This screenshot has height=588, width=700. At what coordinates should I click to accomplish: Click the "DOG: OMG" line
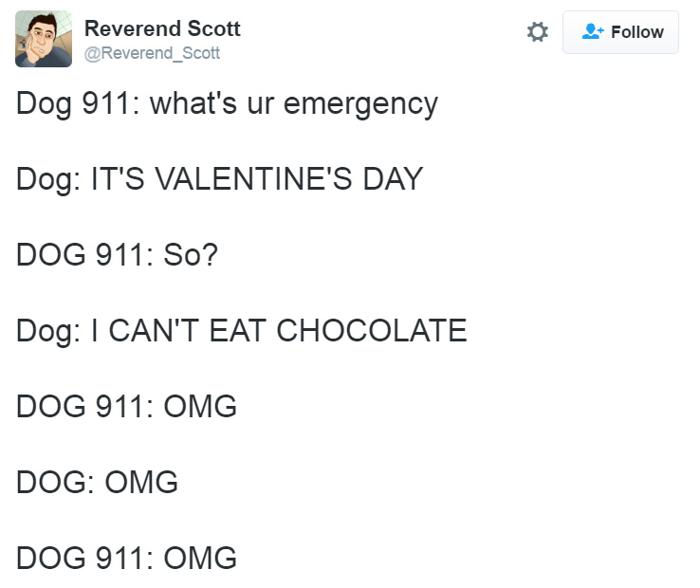pos(97,482)
